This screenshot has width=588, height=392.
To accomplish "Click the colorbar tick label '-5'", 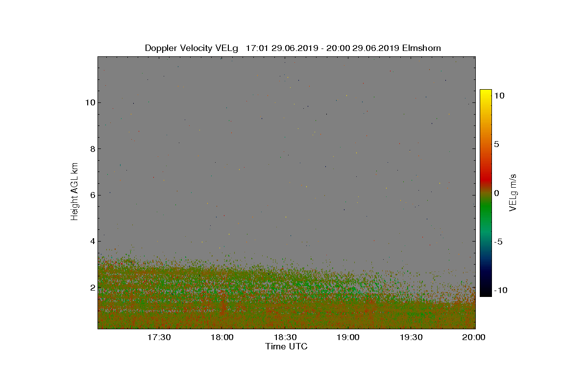I will click(x=498, y=242).
